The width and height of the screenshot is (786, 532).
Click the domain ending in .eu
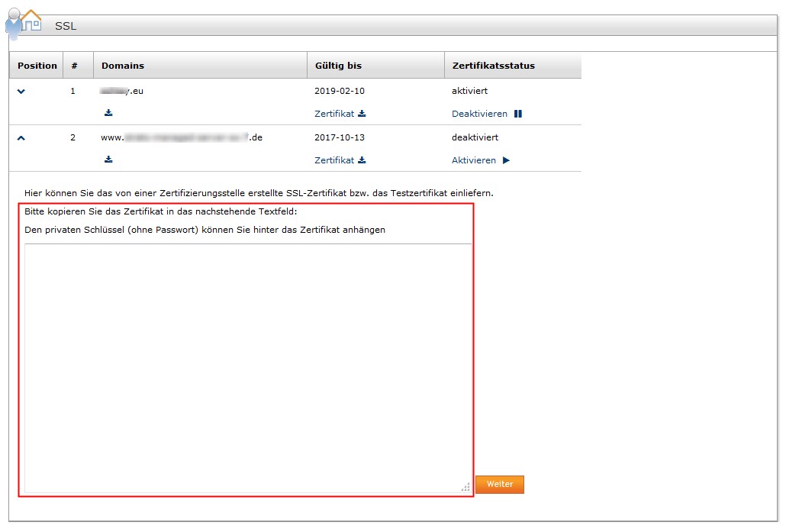122,92
